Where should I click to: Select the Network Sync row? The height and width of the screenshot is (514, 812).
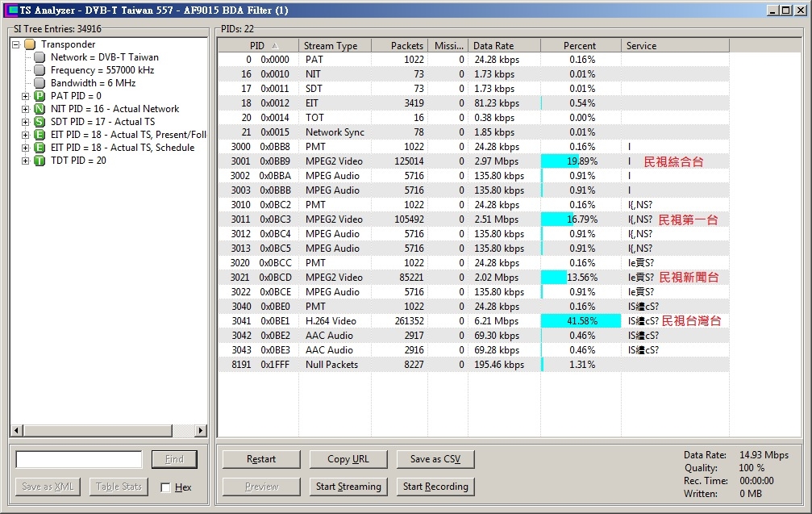(473, 132)
